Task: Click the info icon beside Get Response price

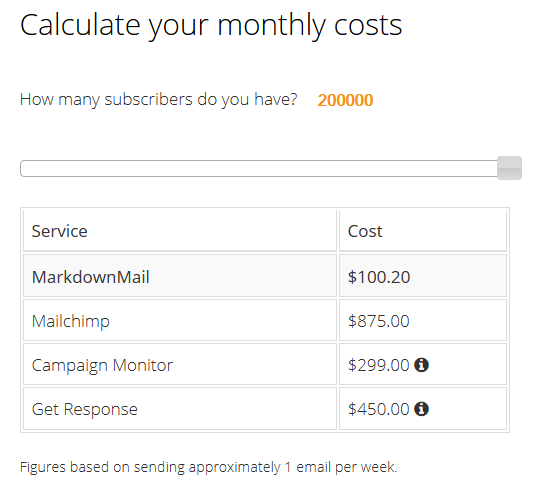Action: [x=421, y=409]
